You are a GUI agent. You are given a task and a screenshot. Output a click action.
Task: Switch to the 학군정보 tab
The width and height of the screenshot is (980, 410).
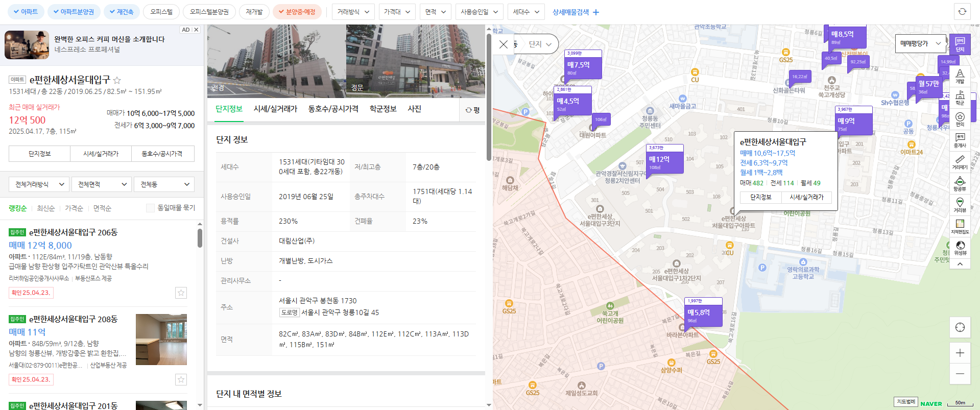click(x=383, y=109)
